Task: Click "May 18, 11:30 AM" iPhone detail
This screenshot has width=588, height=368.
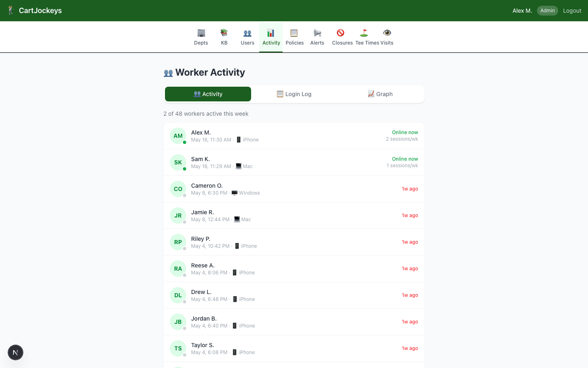Action: pos(225,140)
